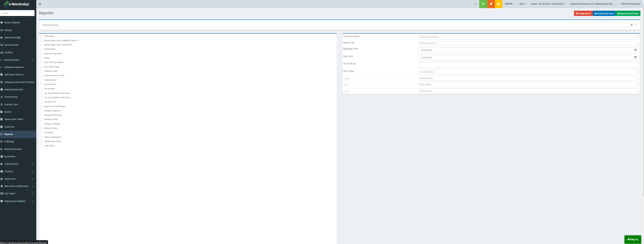
Task: Click the yellow bell icon
Action: [499, 4]
